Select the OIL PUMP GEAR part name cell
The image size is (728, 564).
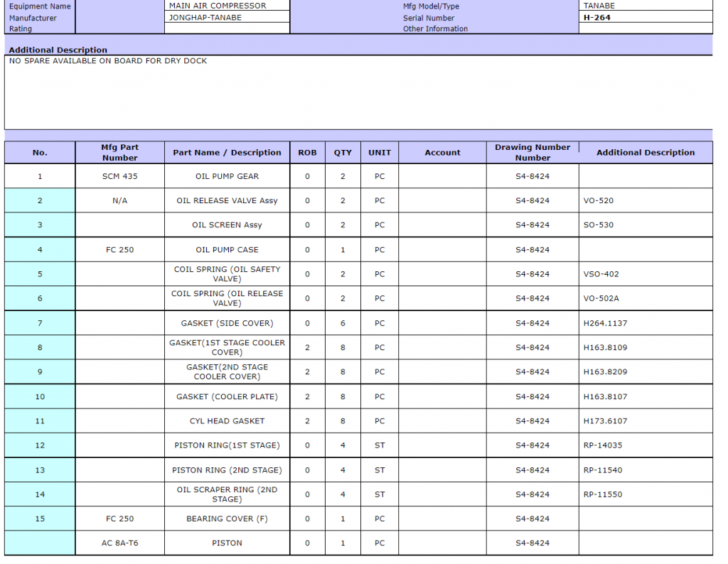click(227, 176)
